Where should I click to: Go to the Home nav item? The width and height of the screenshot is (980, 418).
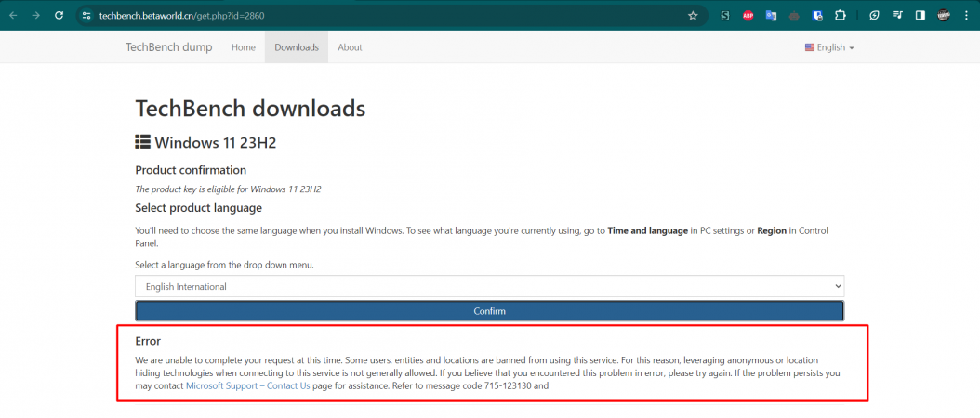pyautogui.click(x=243, y=47)
